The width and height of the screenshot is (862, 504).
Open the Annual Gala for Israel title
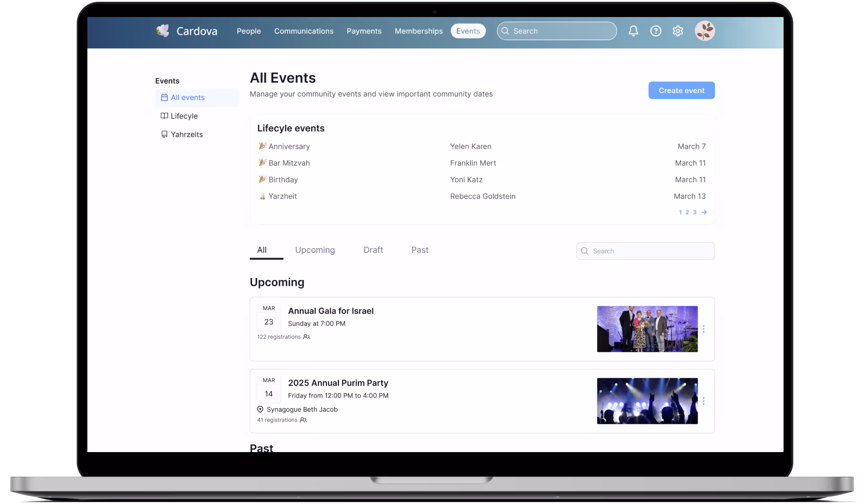coord(331,311)
